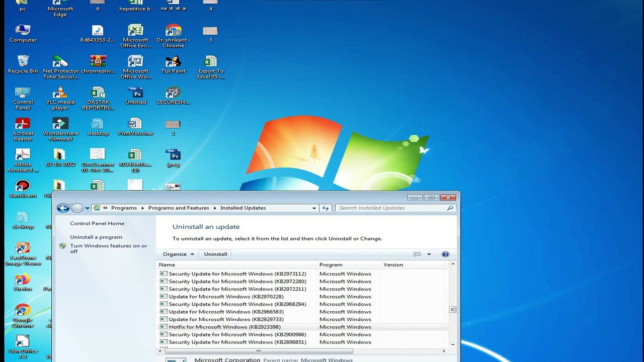Open the SECURESH desktop shortcut

tap(173, 96)
